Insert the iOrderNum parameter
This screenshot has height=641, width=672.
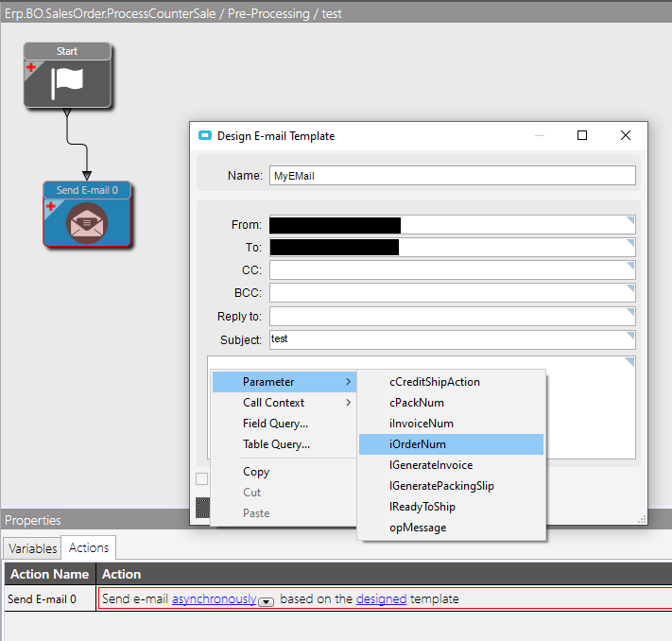(x=451, y=443)
